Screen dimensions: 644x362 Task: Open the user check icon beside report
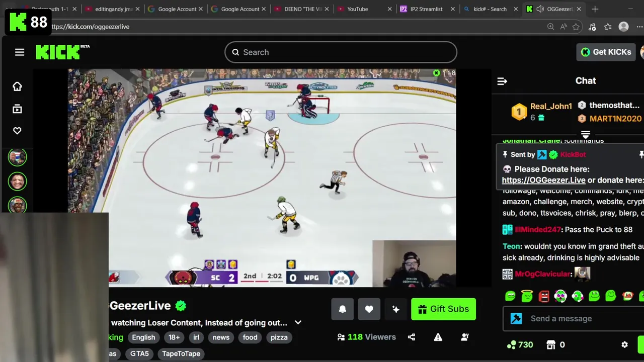[x=465, y=337]
